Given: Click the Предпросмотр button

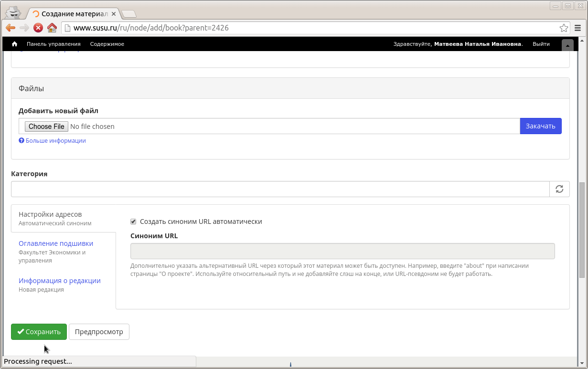Looking at the screenshot, I should coord(99,332).
